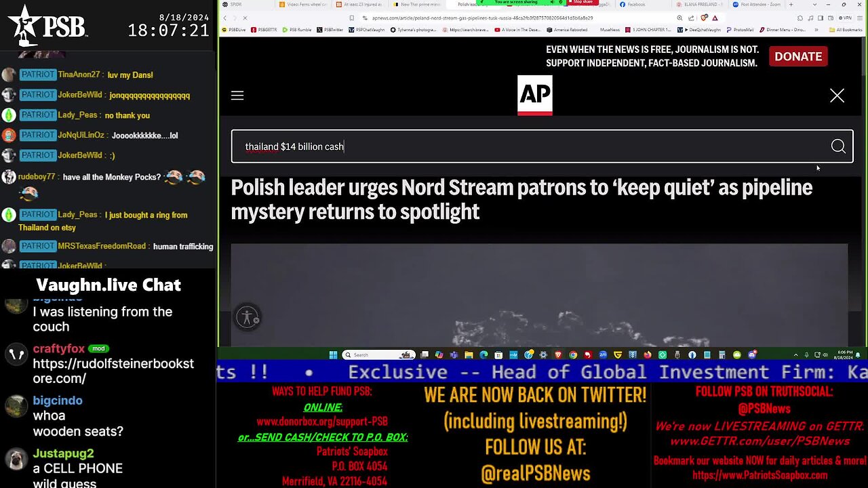Open MuseNews bookmark
Viewport: 868px width, 488px height.
pos(610,30)
